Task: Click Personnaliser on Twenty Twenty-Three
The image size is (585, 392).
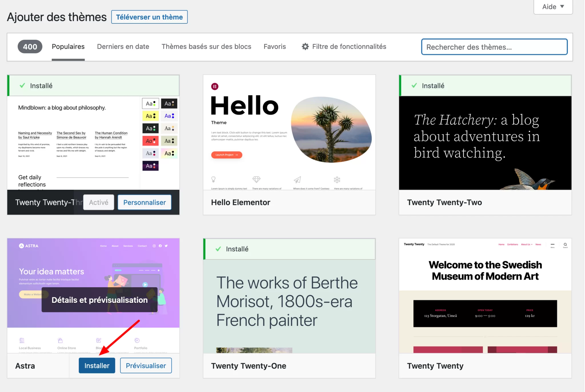Action: [144, 202]
